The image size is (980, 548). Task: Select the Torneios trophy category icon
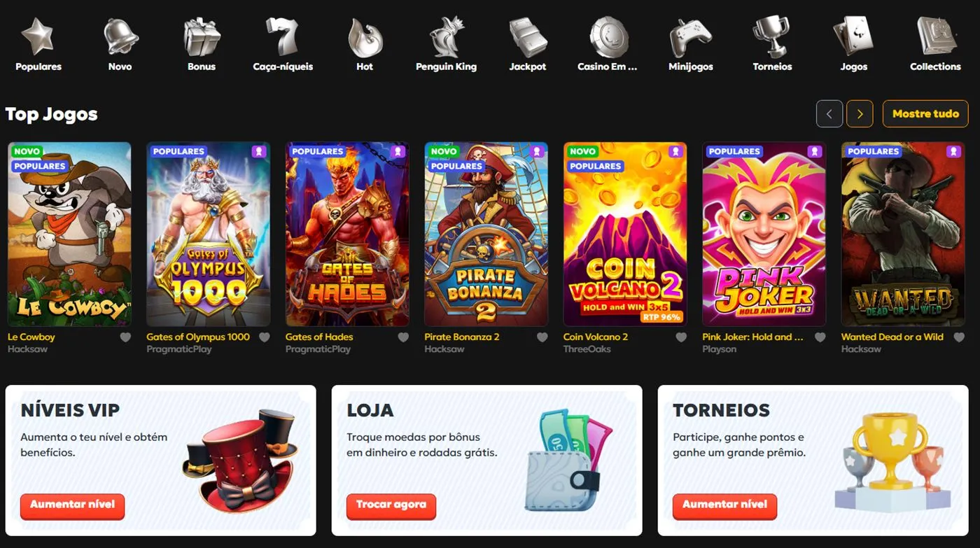(772, 44)
